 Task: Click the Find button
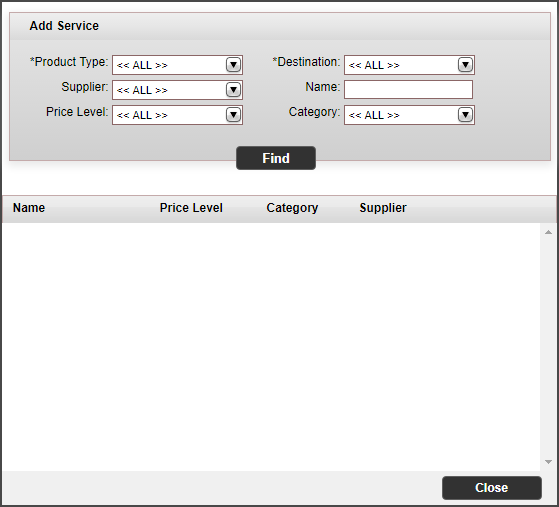(276, 158)
